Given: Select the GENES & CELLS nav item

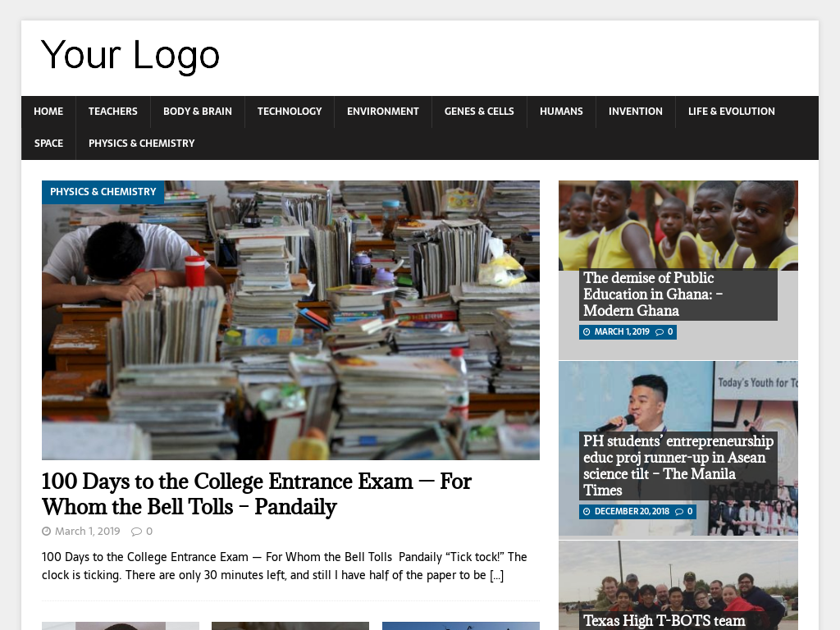Looking at the screenshot, I should (x=479, y=111).
